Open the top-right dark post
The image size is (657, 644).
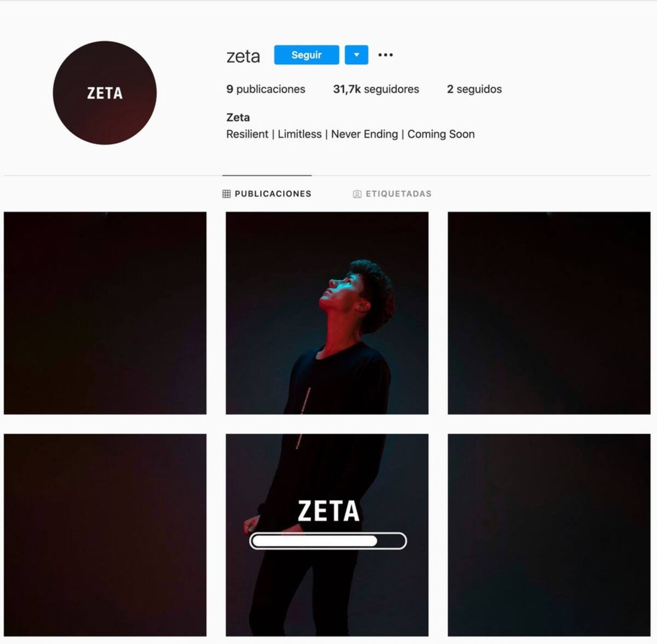pos(549,313)
